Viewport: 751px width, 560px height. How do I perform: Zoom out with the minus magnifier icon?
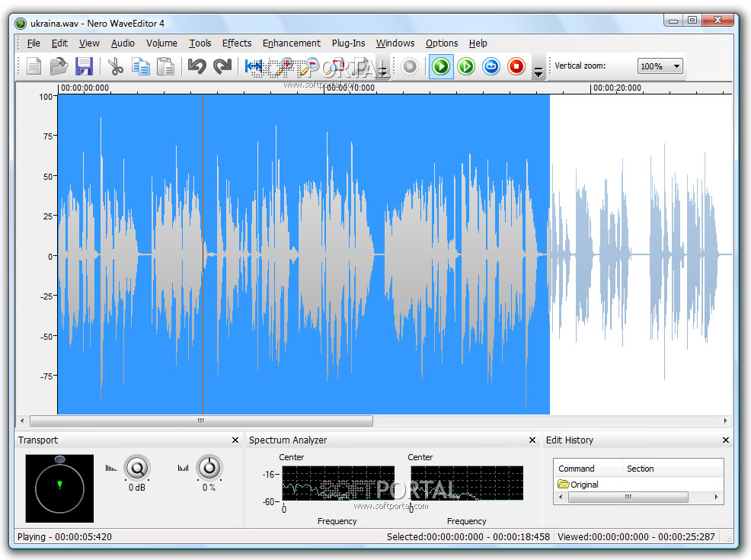coord(309,66)
